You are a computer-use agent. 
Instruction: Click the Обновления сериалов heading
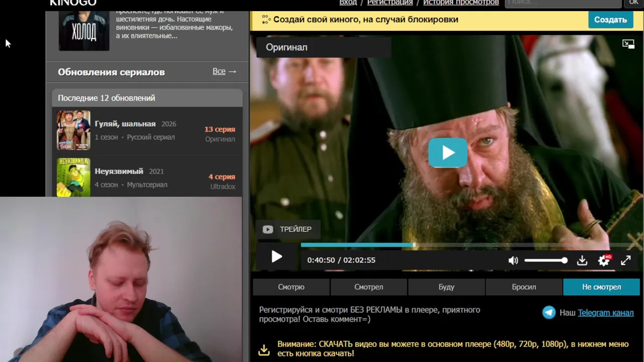(111, 72)
